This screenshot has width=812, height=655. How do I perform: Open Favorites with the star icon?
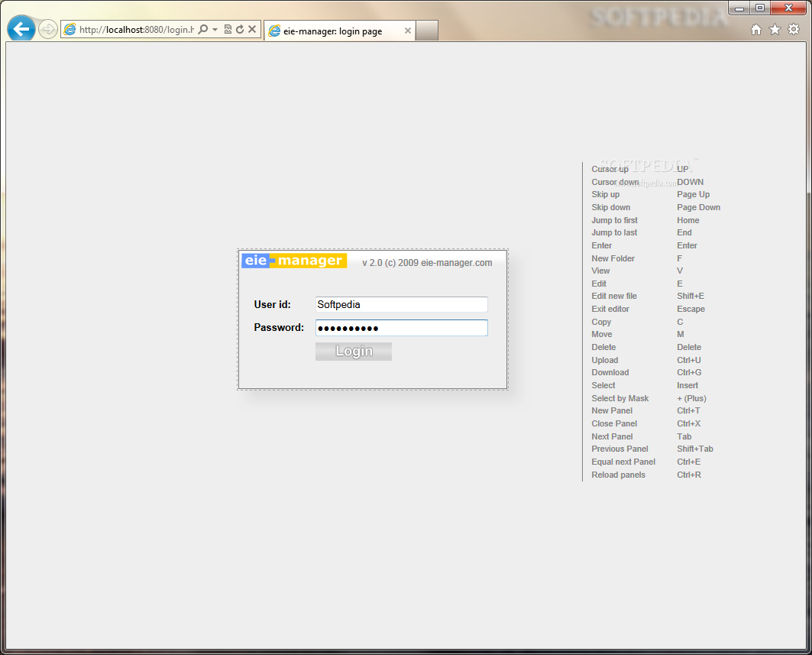click(775, 30)
